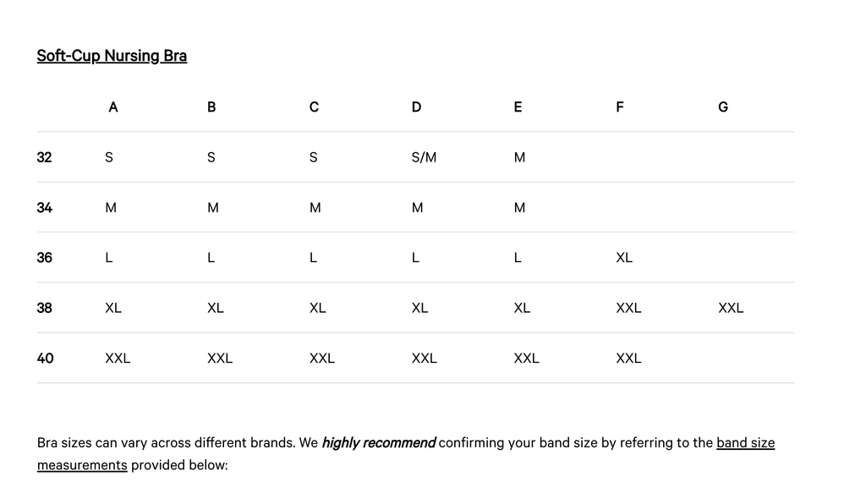Select band size 34 row label
The image size is (866, 504).
[x=45, y=207]
